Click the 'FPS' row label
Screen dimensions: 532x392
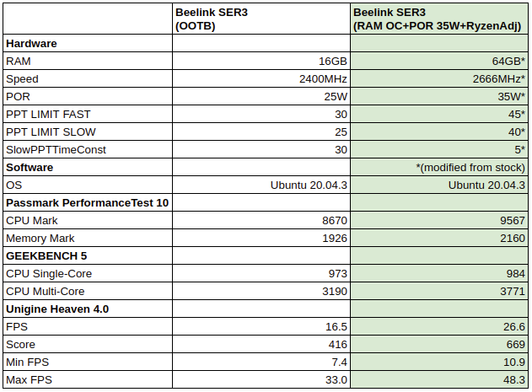pyautogui.click(x=88, y=326)
